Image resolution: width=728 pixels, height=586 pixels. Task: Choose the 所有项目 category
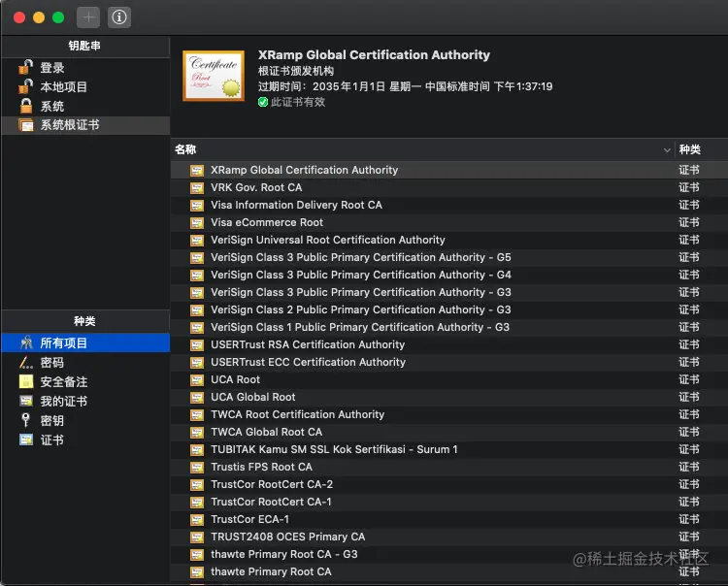point(85,342)
